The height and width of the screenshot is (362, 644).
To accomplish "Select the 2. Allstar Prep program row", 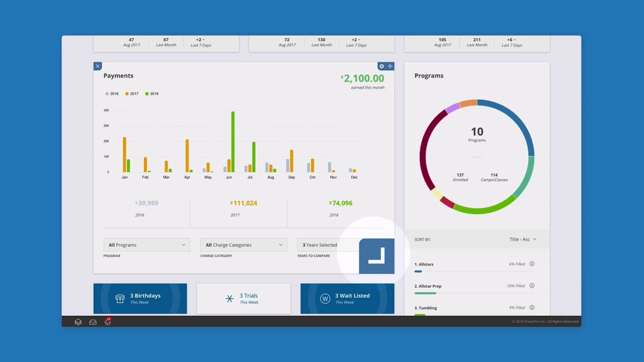I will [x=474, y=288].
